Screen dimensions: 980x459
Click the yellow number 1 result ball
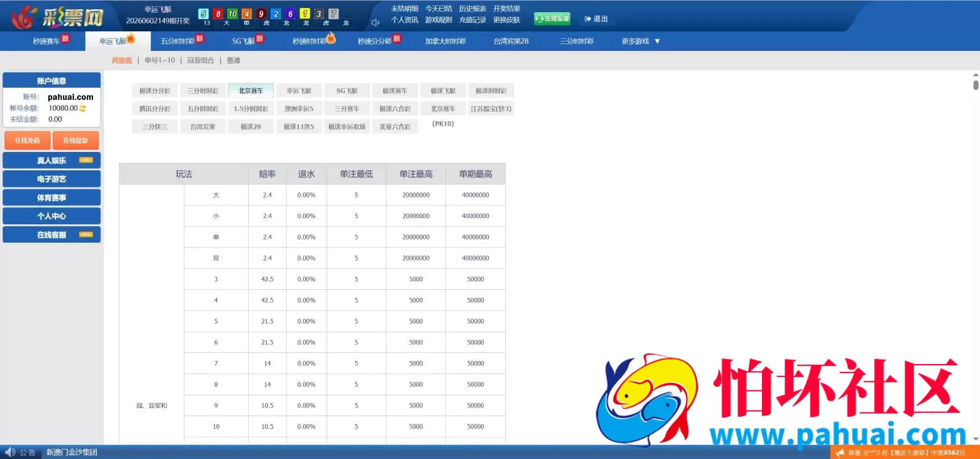[x=304, y=13]
